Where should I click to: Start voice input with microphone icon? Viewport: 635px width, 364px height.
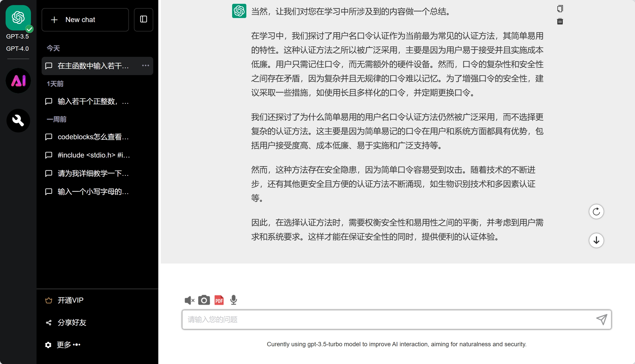[x=233, y=300]
